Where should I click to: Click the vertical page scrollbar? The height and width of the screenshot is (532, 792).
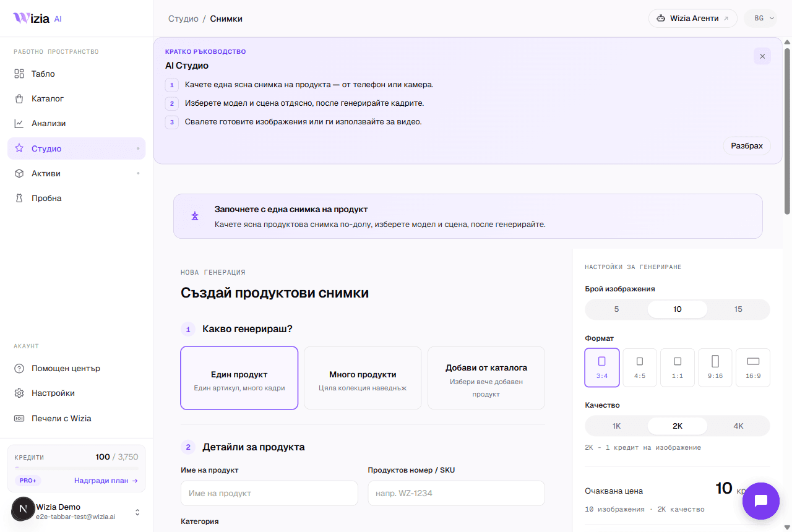click(787, 130)
